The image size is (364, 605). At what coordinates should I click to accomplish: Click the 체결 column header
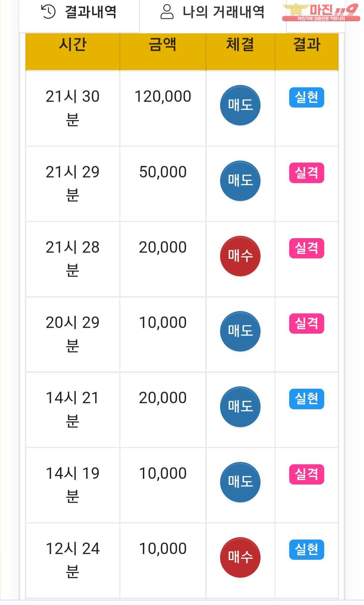[x=240, y=45]
